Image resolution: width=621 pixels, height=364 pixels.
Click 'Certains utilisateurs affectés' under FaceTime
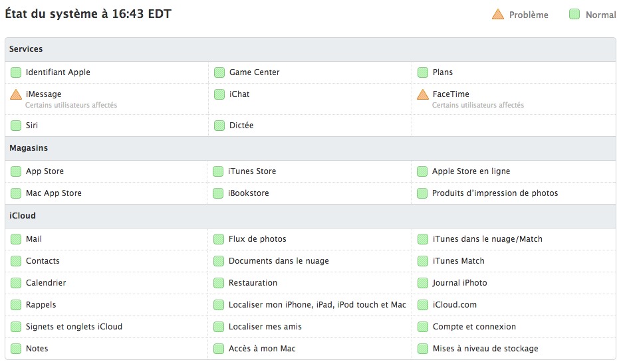(x=478, y=105)
